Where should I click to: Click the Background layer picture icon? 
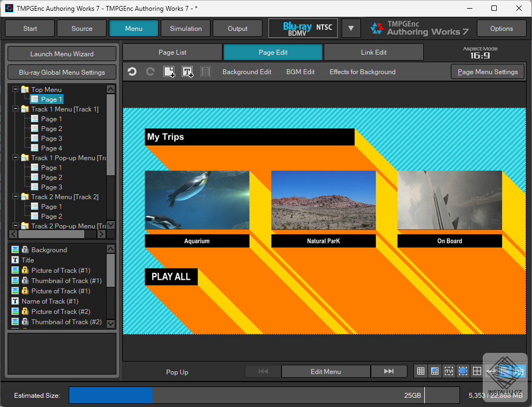pyautogui.click(x=15, y=250)
